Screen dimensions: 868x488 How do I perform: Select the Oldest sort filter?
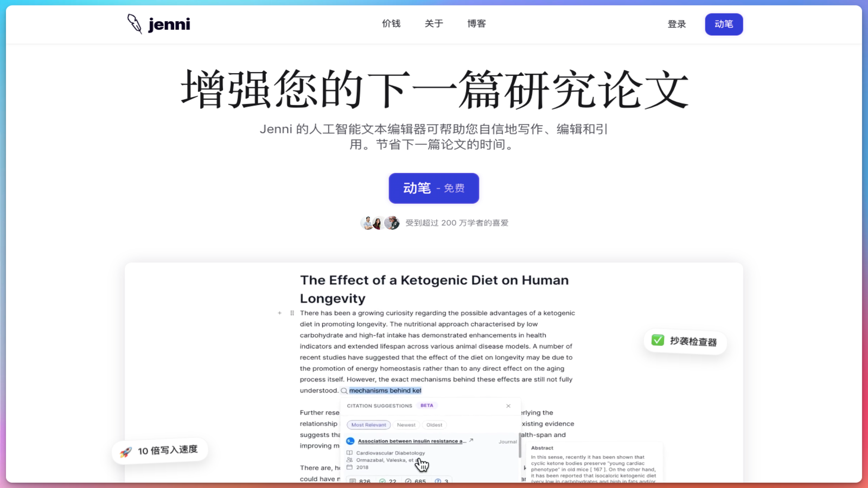click(x=434, y=425)
